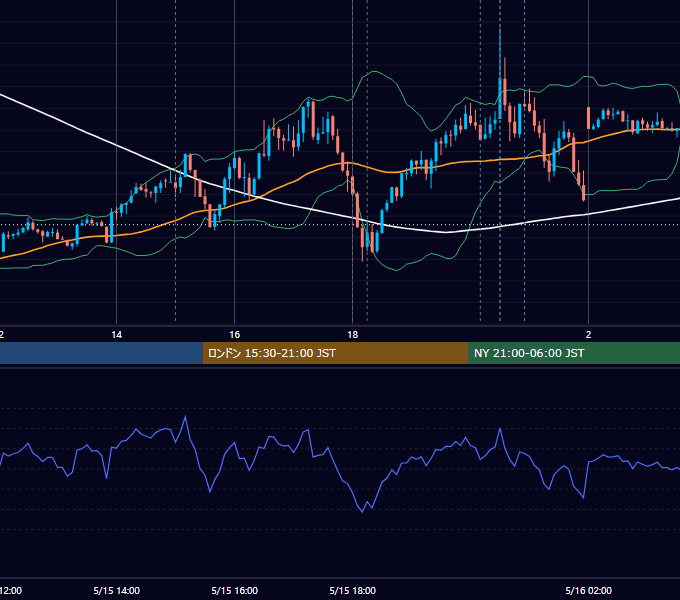Click the NY 21:00-06:00 JST session bar

pos(574,353)
